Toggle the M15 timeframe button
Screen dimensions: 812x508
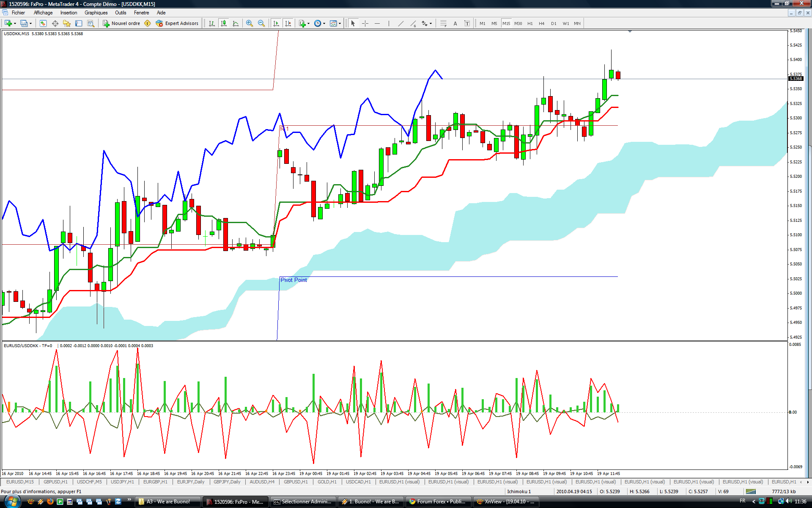pos(506,24)
